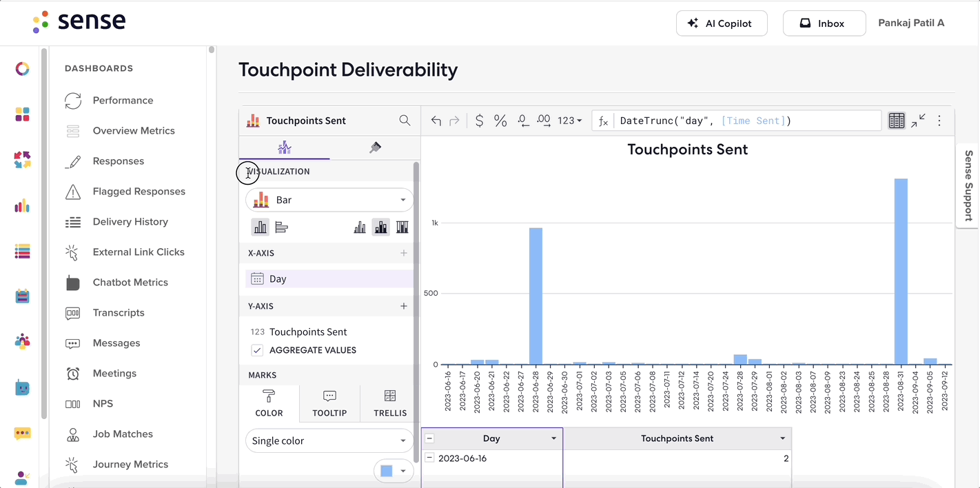Open Performance dashboard
980x488 pixels.
(x=123, y=101)
